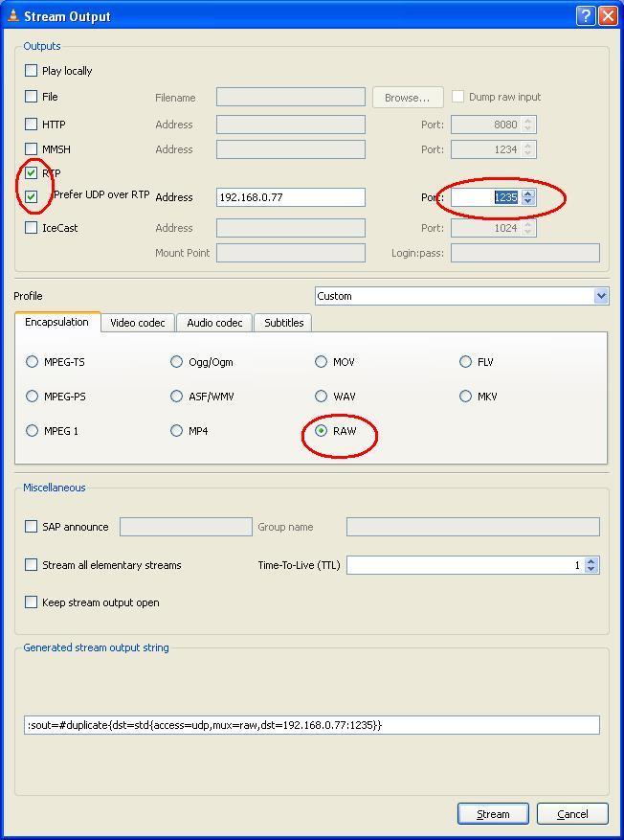
Task: Check Keep stream output open
Action: [x=31, y=602]
